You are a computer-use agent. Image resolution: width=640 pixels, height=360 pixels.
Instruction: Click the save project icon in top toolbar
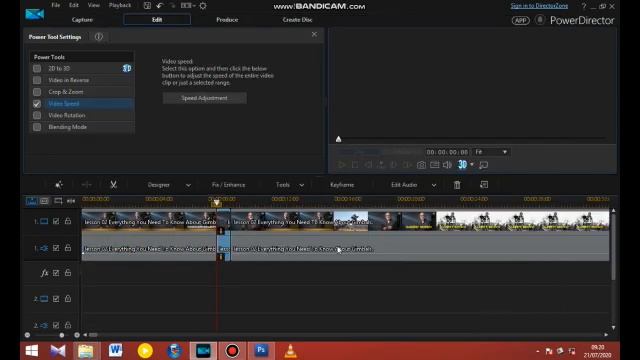[147, 6]
